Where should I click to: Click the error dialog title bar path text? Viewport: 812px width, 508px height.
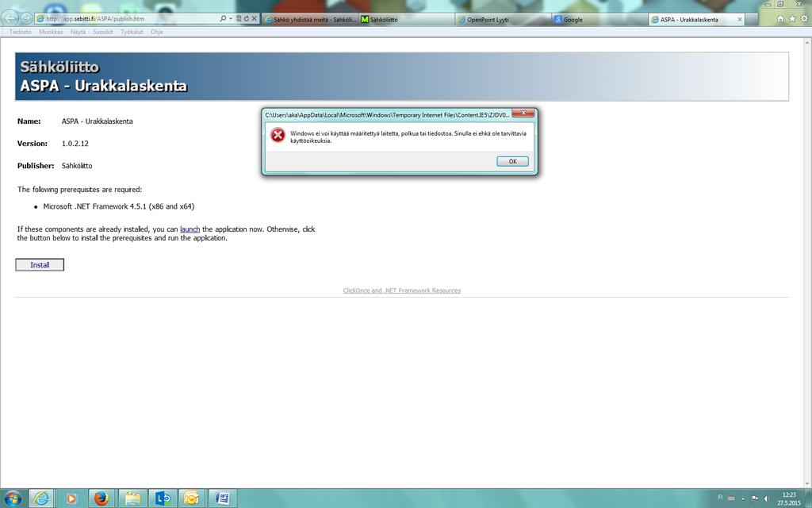[x=387, y=114]
